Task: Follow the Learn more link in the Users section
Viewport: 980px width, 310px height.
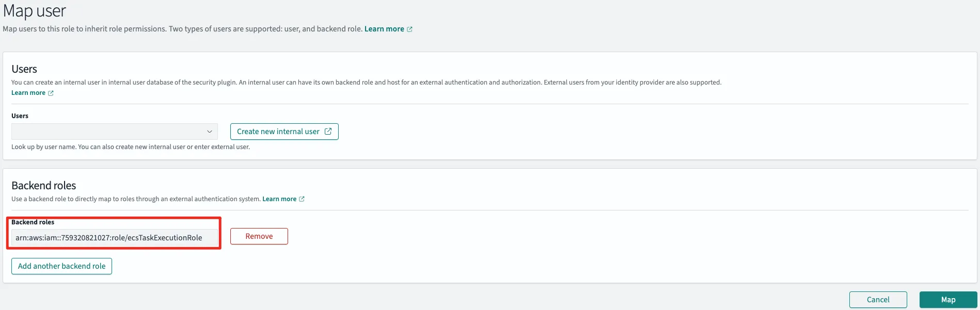Action: point(28,93)
